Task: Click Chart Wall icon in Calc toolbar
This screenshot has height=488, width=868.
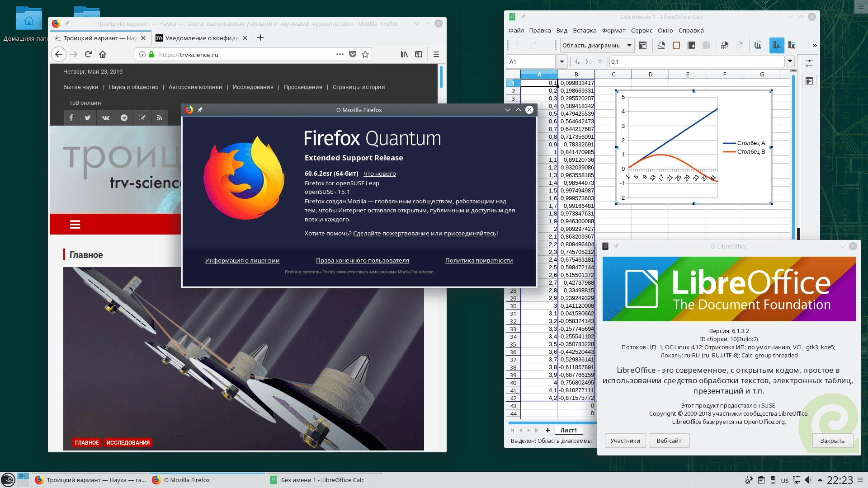Action: tap(691, 45)
